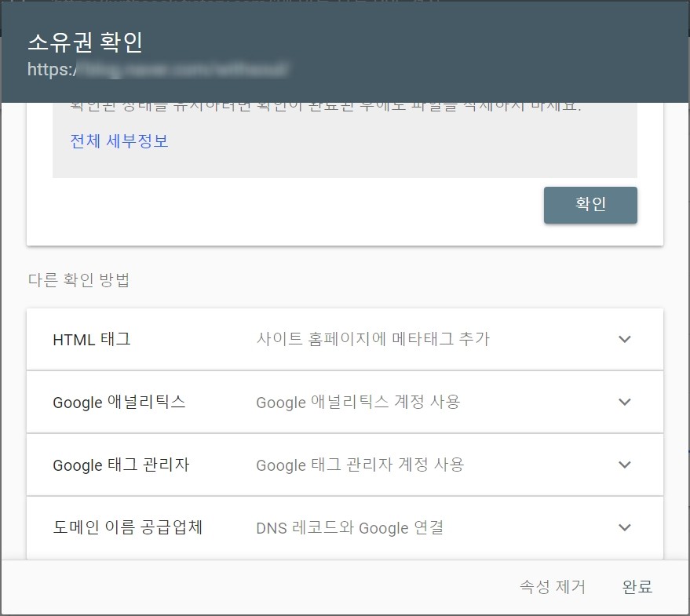Click the 확인 verification button
The height and width of the screenshot is (616, 690).
pos(590,205)
